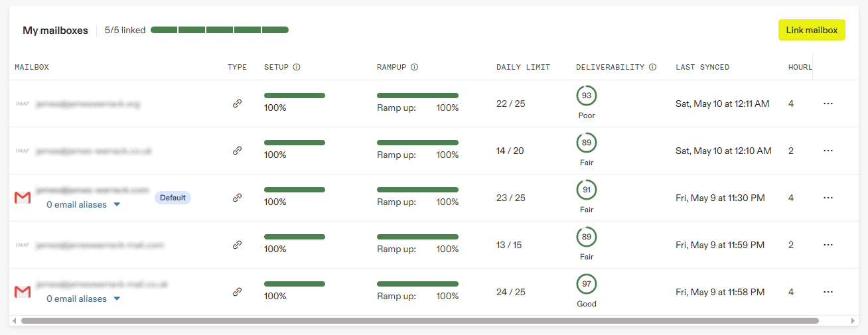Click the TYPE column header
This screenshot has height=335, width=868.
237,67
